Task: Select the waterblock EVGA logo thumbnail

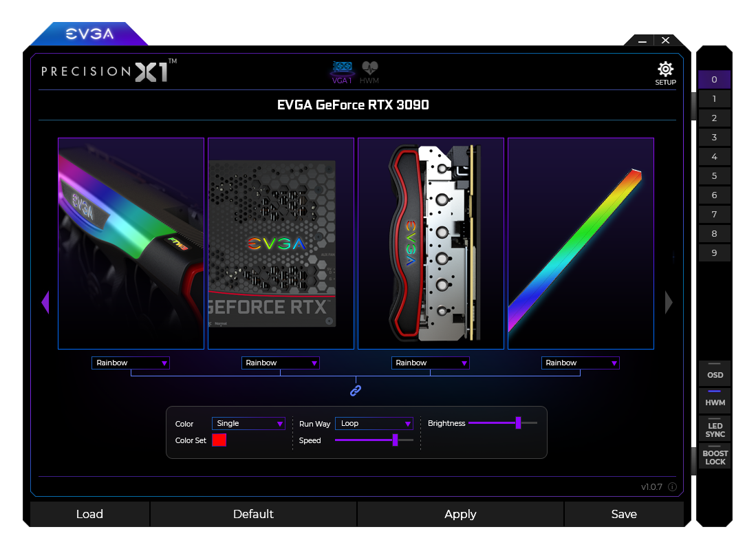Action: [x=431, y=244]
